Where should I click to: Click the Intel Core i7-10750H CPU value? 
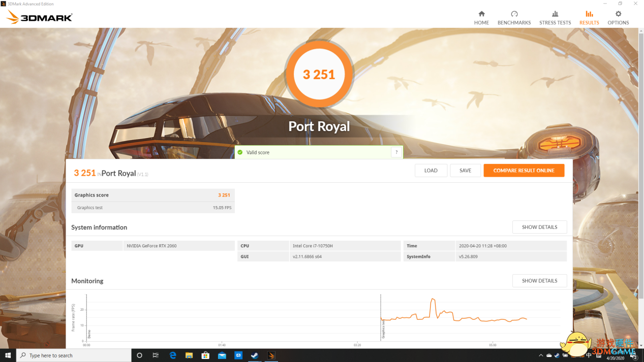313,246
